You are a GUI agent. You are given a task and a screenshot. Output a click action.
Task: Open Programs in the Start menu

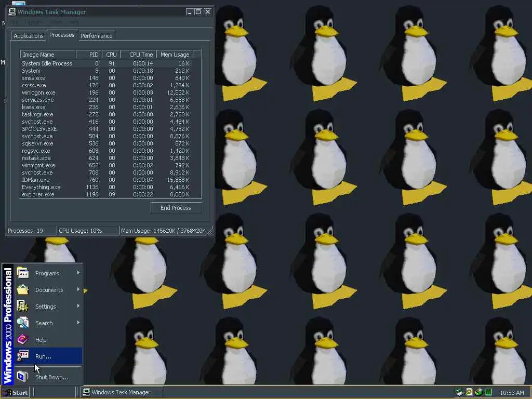click(48, 273)
